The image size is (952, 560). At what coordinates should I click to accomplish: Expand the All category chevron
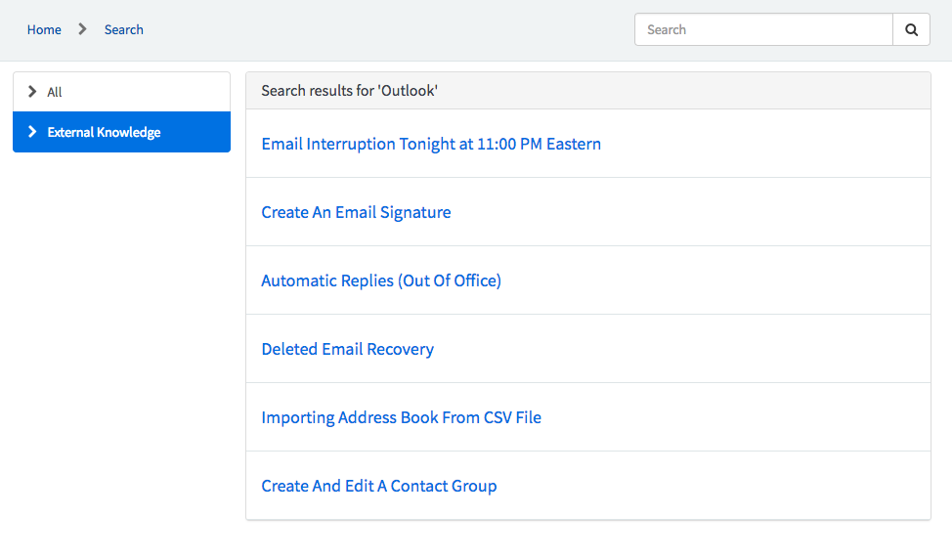32,92
